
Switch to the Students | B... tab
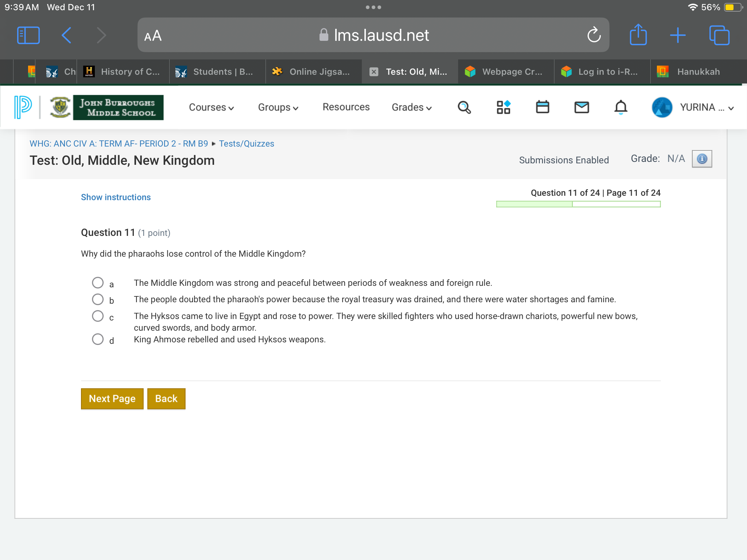(217, 72)
